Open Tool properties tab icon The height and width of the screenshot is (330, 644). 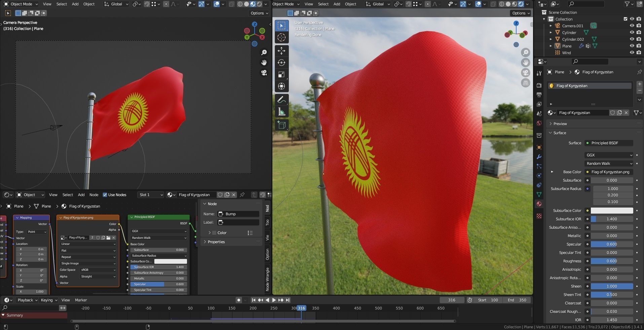[539, 73]
